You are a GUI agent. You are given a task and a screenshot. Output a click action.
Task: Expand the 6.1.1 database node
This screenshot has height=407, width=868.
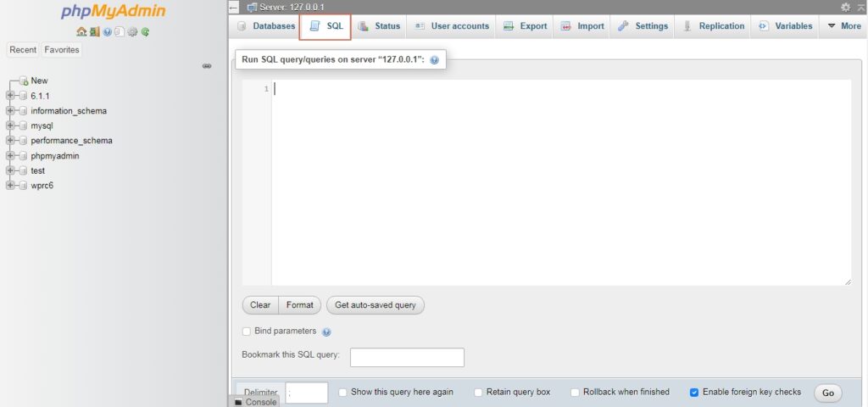click(x=10, y=96)
